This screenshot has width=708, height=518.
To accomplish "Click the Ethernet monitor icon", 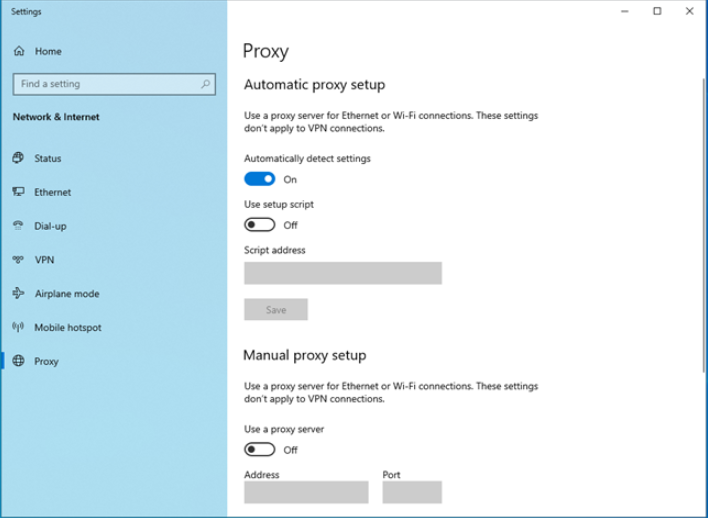I will [x=18, y=191].
